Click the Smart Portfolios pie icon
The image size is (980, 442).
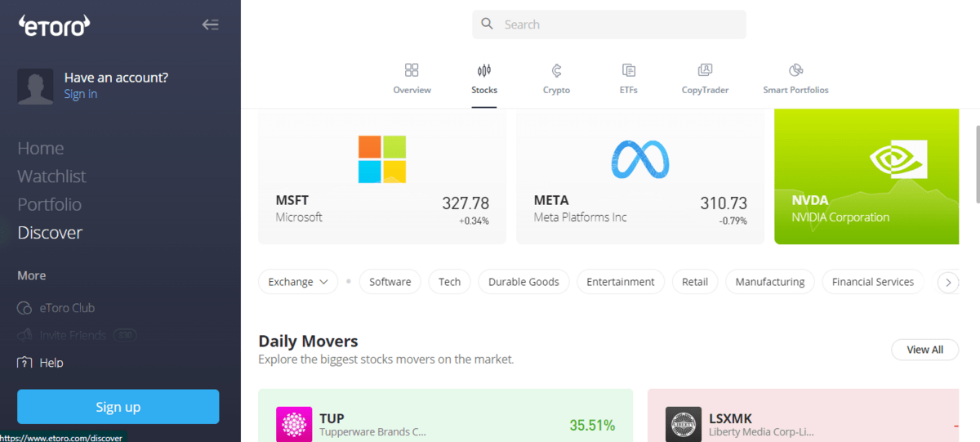pyautogui.click(x=795, y=70)
